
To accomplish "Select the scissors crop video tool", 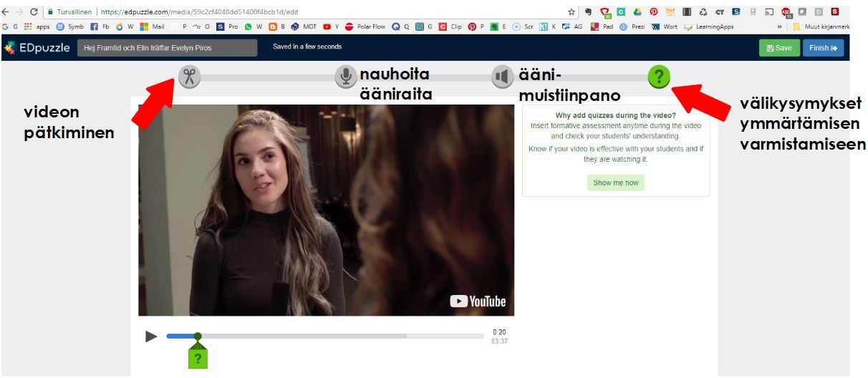I will [189, 77].
